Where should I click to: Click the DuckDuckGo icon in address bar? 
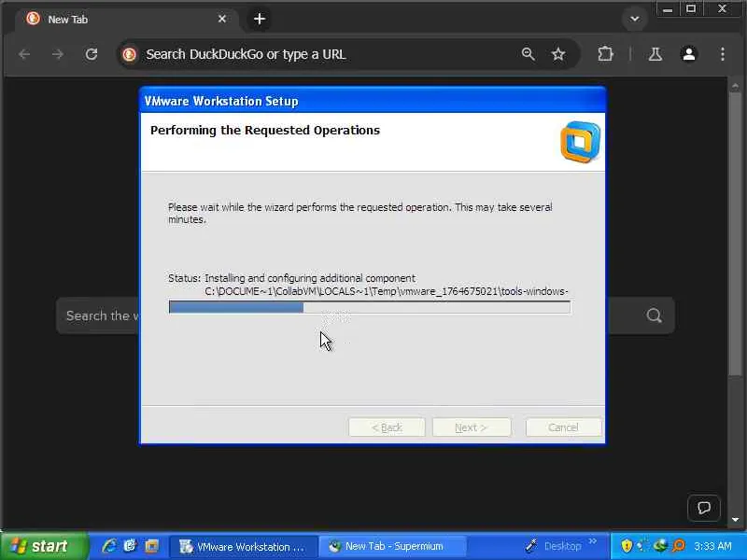(x=129, y=54)
